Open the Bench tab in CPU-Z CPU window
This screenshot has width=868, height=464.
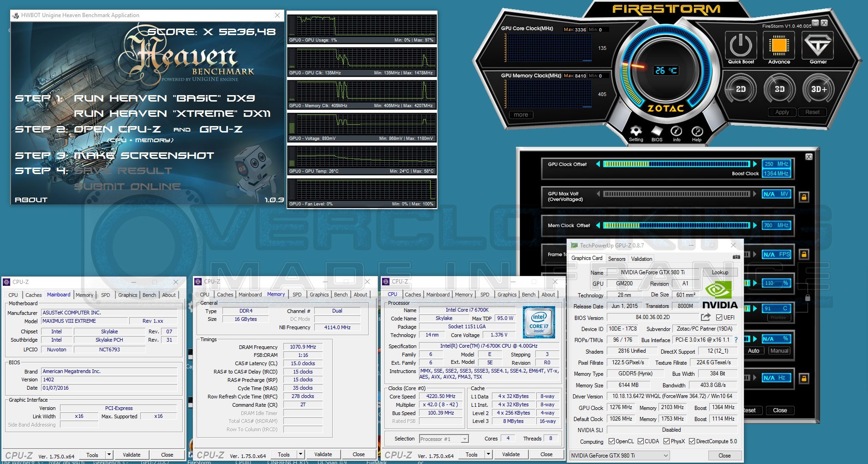pos(529,295)
